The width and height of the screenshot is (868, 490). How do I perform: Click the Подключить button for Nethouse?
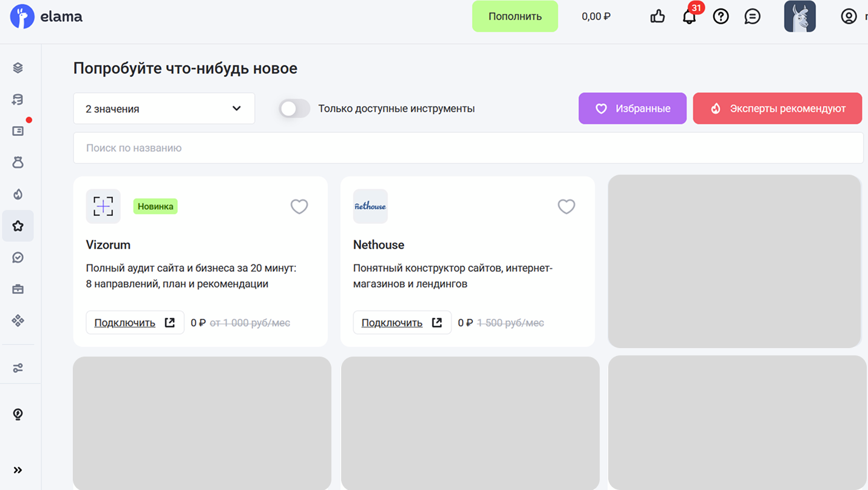[x=402, y=323]
